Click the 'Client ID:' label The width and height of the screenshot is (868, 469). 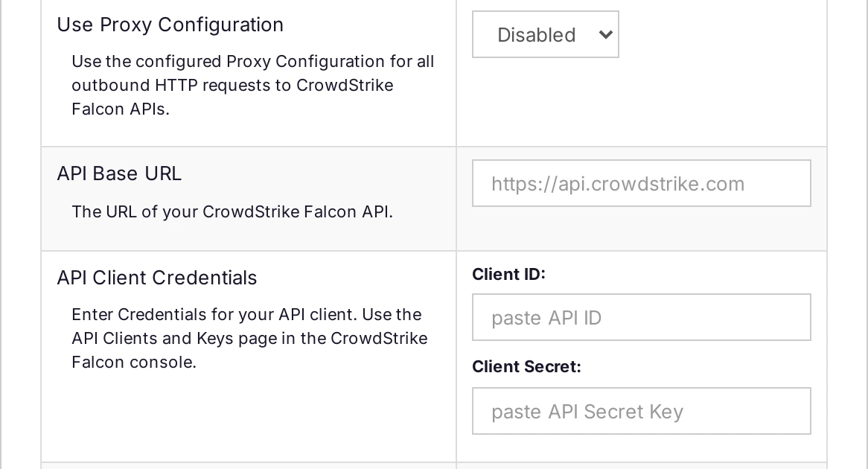pos(508,274)
